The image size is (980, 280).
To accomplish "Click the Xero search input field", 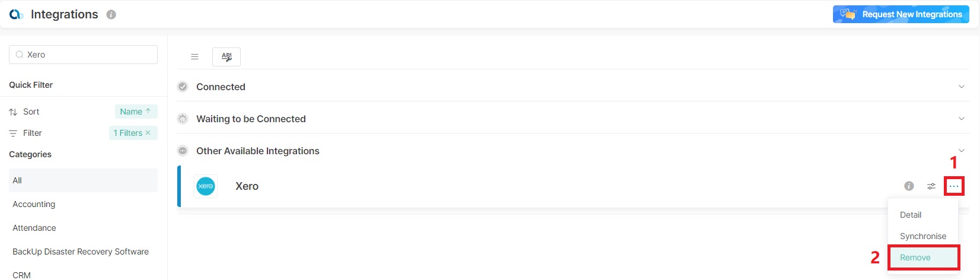I will [x=89, y=55].
